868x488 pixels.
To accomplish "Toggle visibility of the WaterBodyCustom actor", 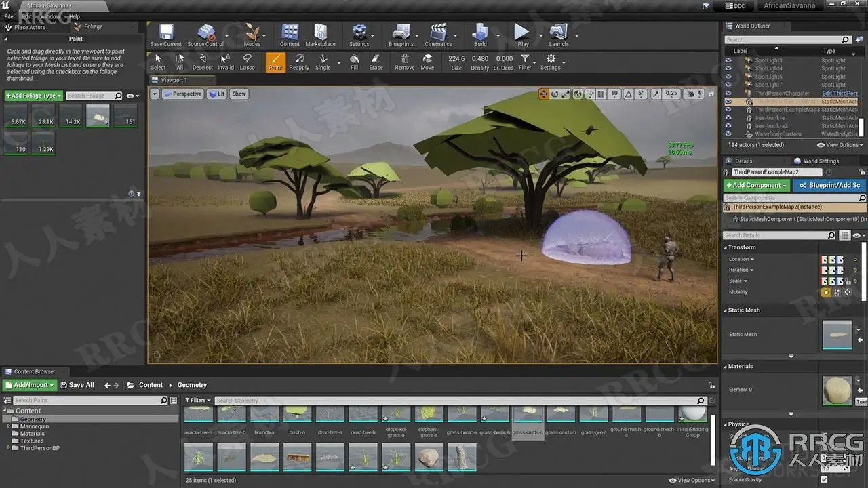I will [728, 134].
